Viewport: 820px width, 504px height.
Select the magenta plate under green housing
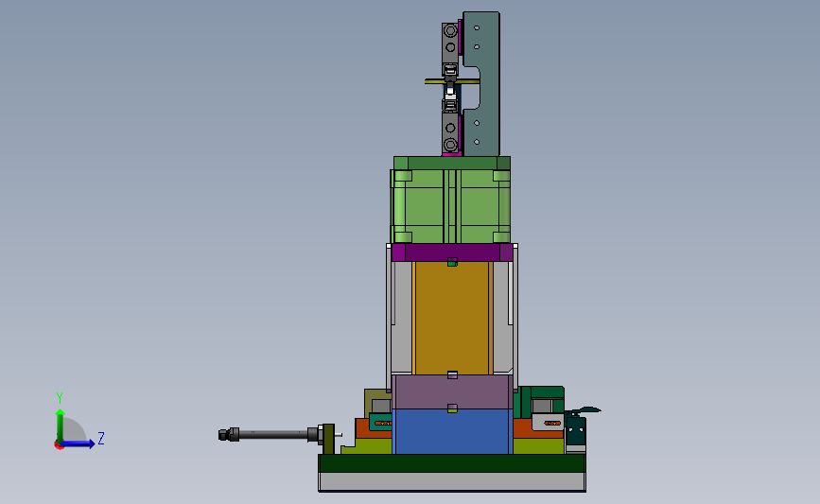pyautogui.click(x=452, y=252)
